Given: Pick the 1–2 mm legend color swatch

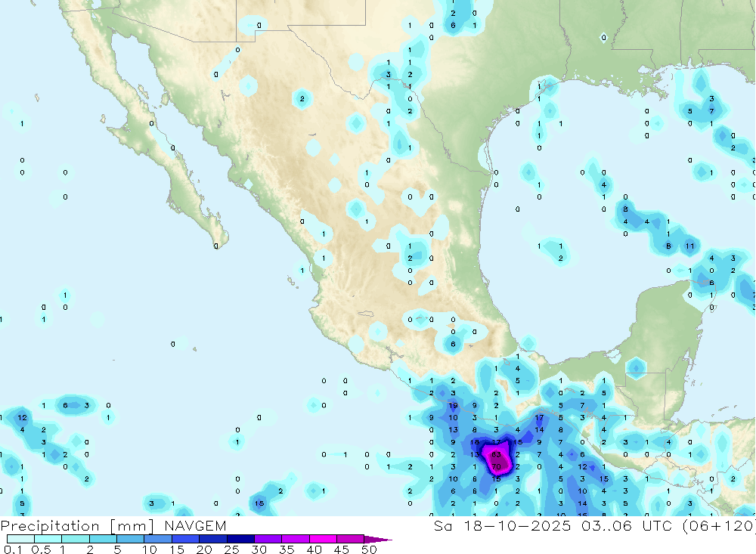Looking at the screenshot, I should click(76, 539).
